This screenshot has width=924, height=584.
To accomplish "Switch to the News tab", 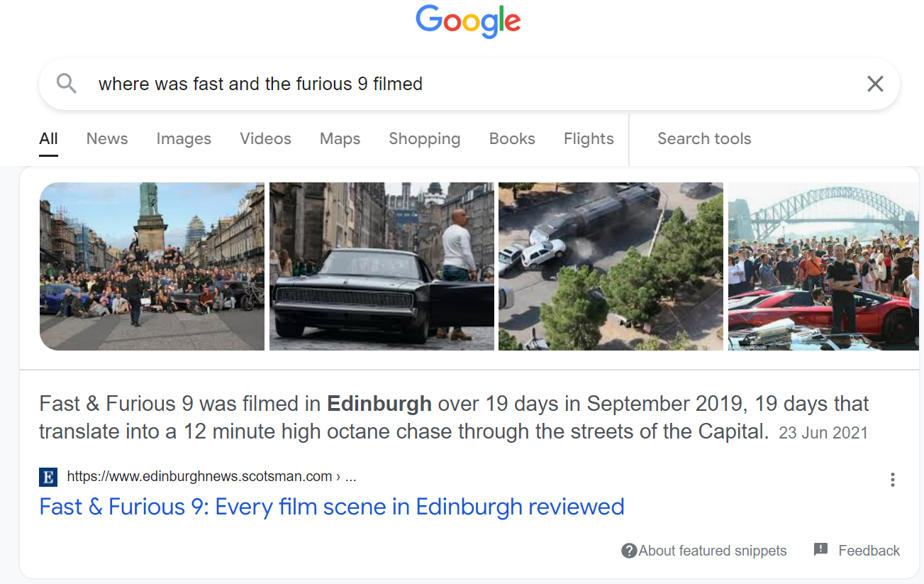I will [107, 138].
